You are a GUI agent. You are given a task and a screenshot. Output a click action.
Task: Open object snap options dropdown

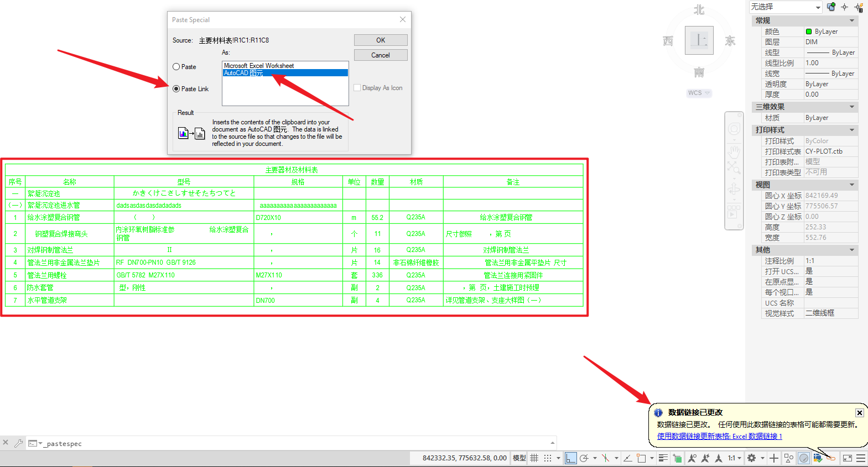tap(652, 458)
